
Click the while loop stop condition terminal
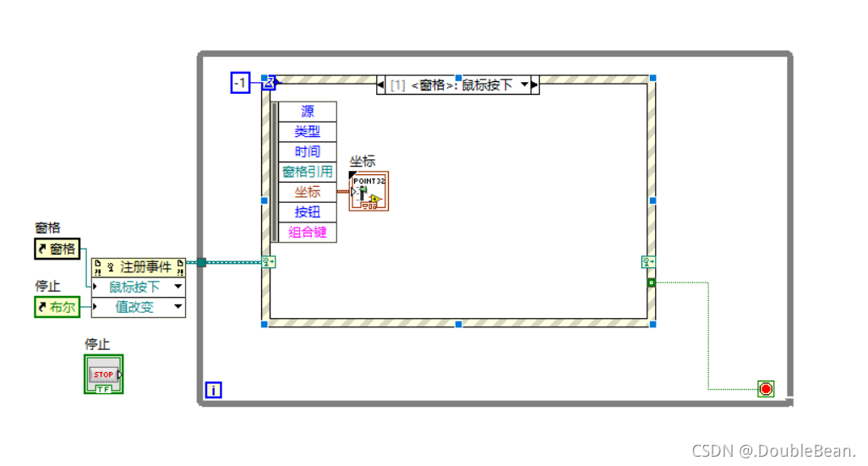click(x=766, y=389)
